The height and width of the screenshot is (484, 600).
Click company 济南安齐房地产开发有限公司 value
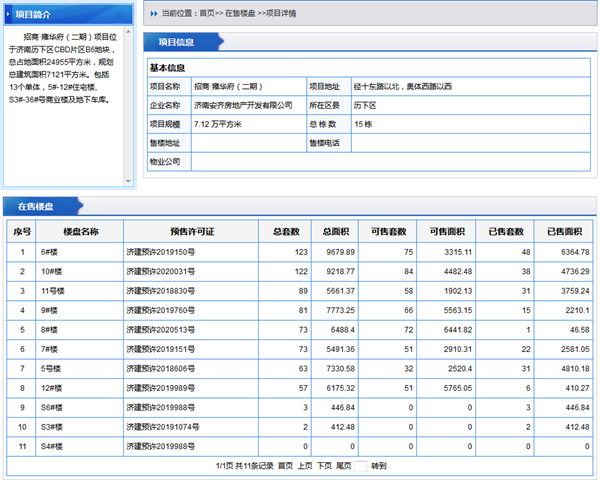pos(243,105)
